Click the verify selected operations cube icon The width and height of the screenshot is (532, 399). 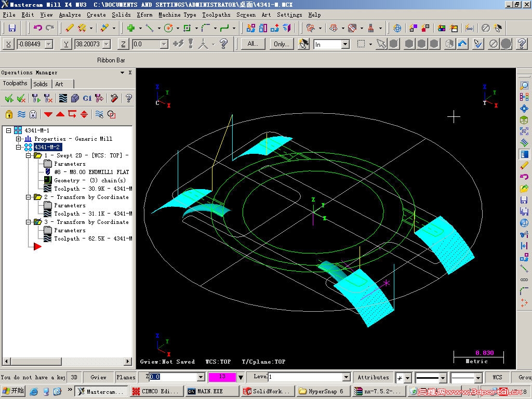[x=75, y=98]
